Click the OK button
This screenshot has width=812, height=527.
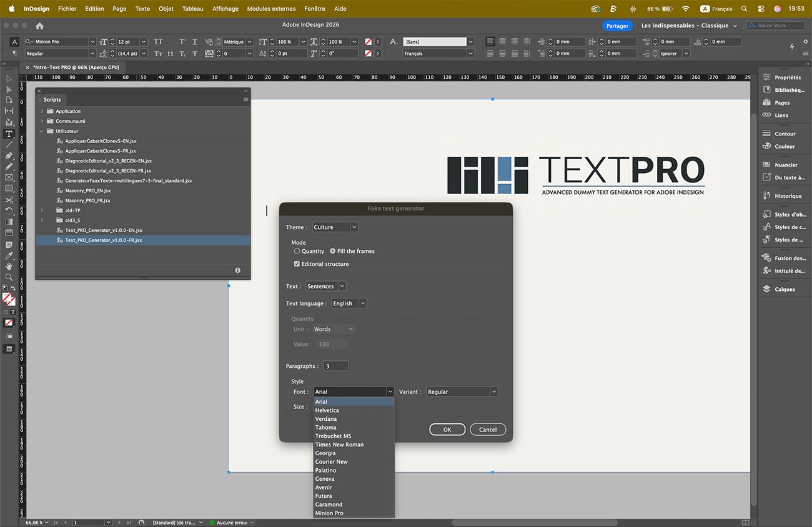[x=447, y=430]
